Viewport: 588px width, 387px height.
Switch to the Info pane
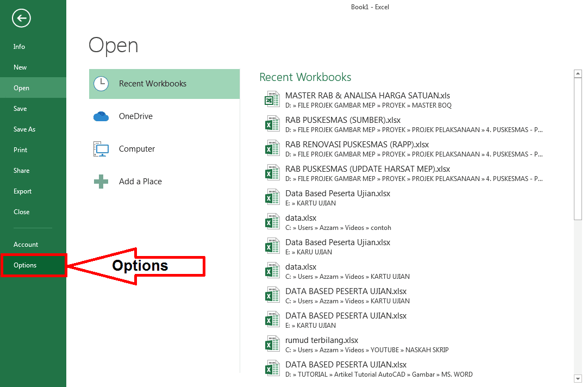click(19, 47)
